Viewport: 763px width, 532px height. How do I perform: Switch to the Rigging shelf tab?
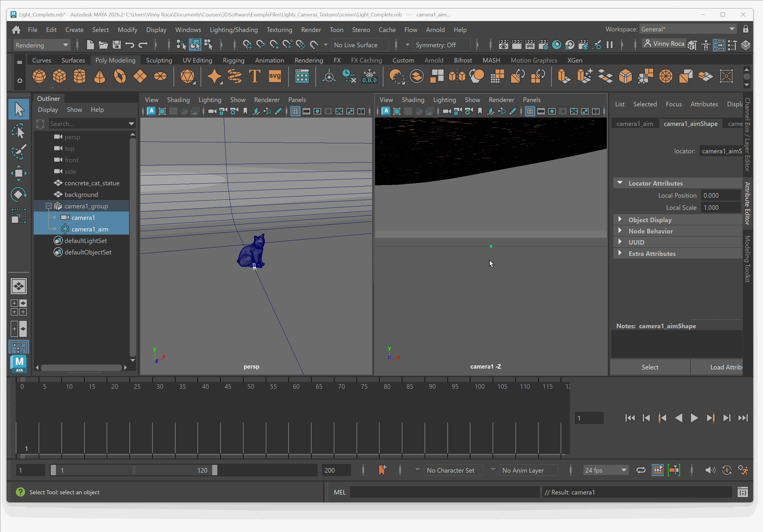pyautogui.click(x=233, y=60)
